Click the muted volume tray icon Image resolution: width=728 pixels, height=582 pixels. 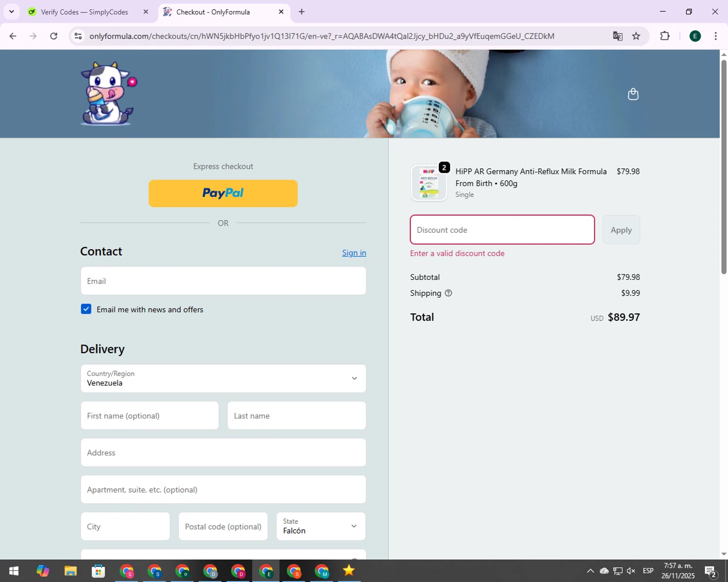click(631, 571)
